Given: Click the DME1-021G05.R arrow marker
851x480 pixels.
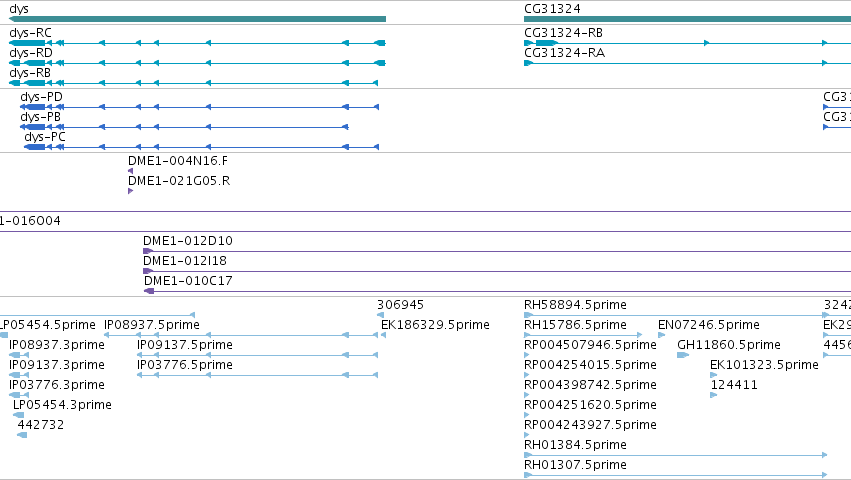Looking at the screenshot, I should point(130,191).
